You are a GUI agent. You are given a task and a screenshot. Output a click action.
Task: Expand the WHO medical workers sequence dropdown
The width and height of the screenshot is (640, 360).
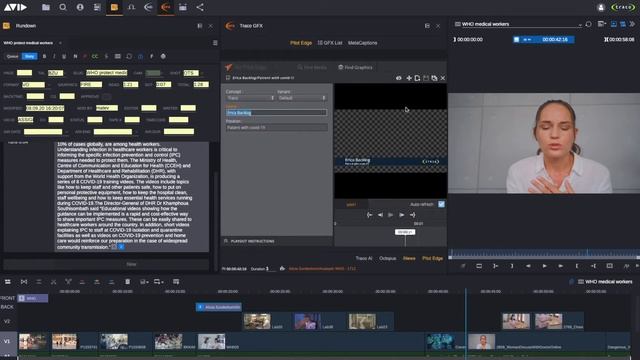pos(580,25)
